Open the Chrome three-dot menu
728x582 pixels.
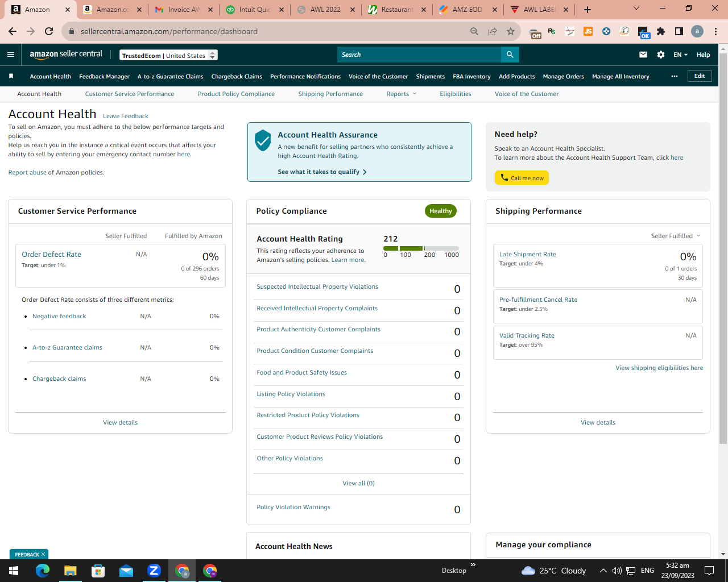pyautogui.click(x=715, y=31)
